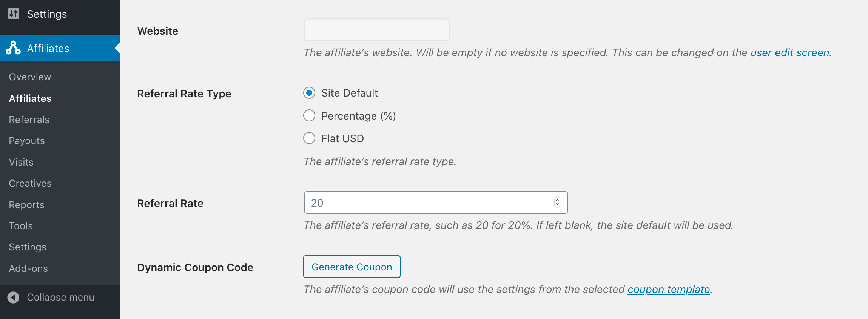Go to the Referrals submenu page
The height and width of the screenshot is (319, 868).
[29, 120]
